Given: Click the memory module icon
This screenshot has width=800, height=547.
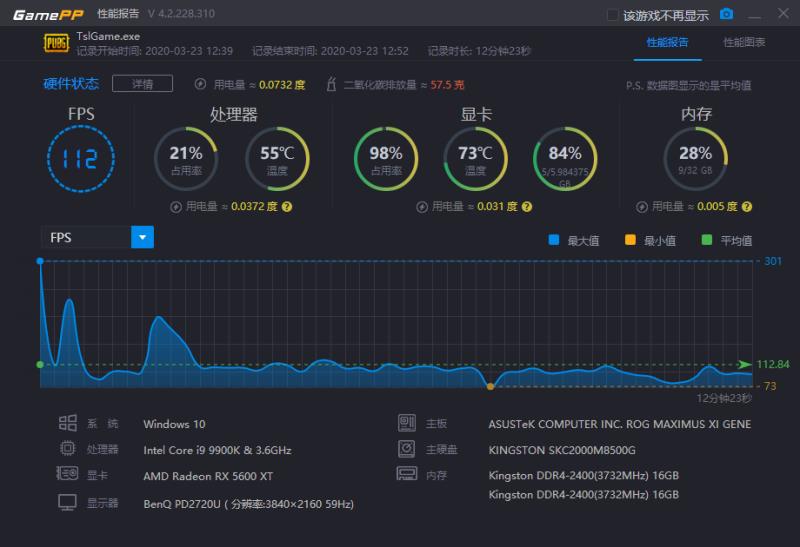Looking at the screenshot, I should (x=407, y=474).
